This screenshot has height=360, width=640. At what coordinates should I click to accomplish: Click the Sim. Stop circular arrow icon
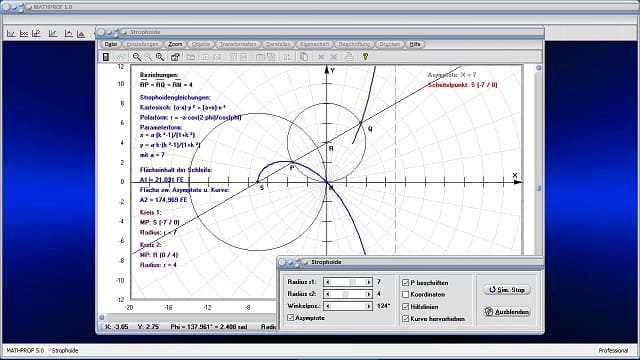[492, 289]
